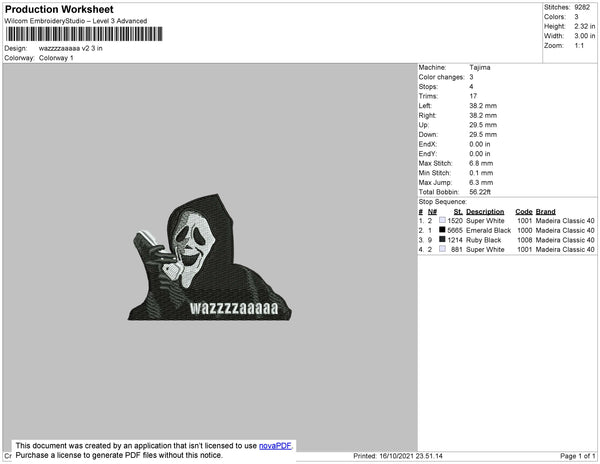This screenshot has height=464, width=600.
Task: Click stitch count 5665 in Emerald Black row
Action: pyautogui.click(x=455, y=230)
